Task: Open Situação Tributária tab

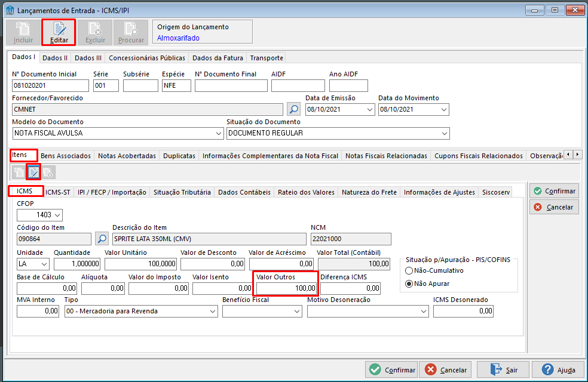Action: click(x=182, y=192)
